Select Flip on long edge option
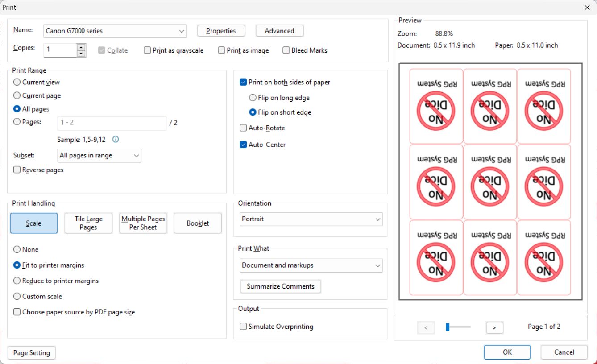597x364 pixels. point(253,98)
